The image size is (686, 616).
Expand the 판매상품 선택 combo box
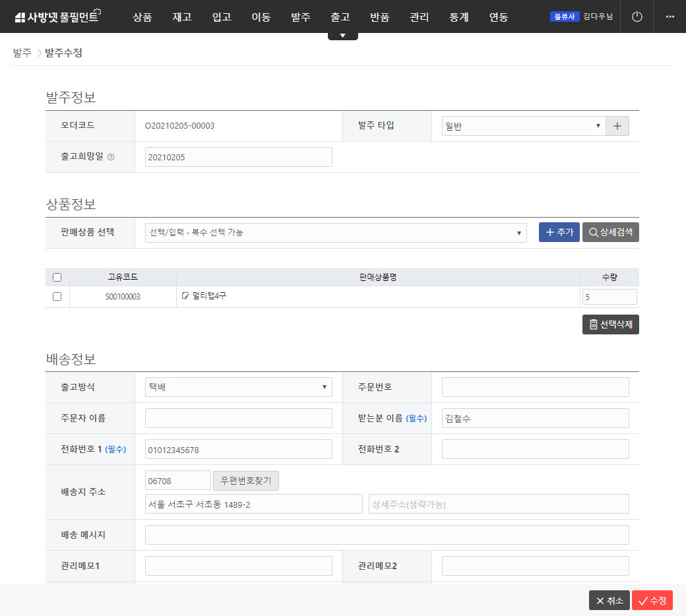(335, 232)
